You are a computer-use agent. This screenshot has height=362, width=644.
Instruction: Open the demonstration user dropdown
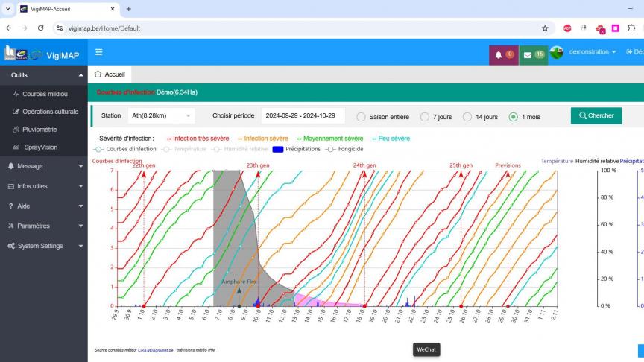pyautogui.click(x=593, y=51)
